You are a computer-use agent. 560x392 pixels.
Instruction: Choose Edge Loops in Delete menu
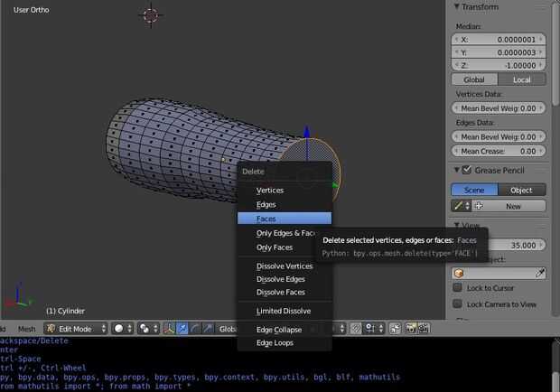pos(285,343)
